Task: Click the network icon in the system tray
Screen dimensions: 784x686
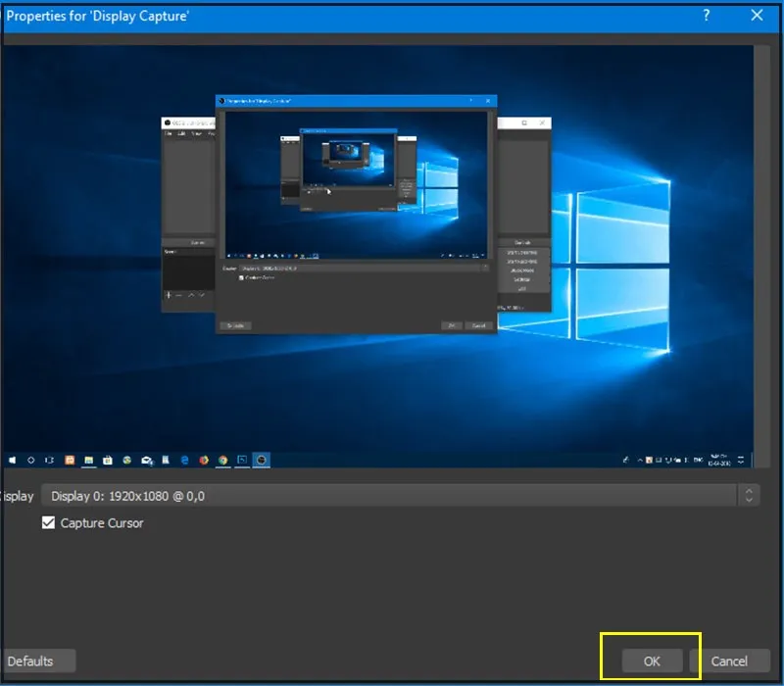Action: [676, 461]
